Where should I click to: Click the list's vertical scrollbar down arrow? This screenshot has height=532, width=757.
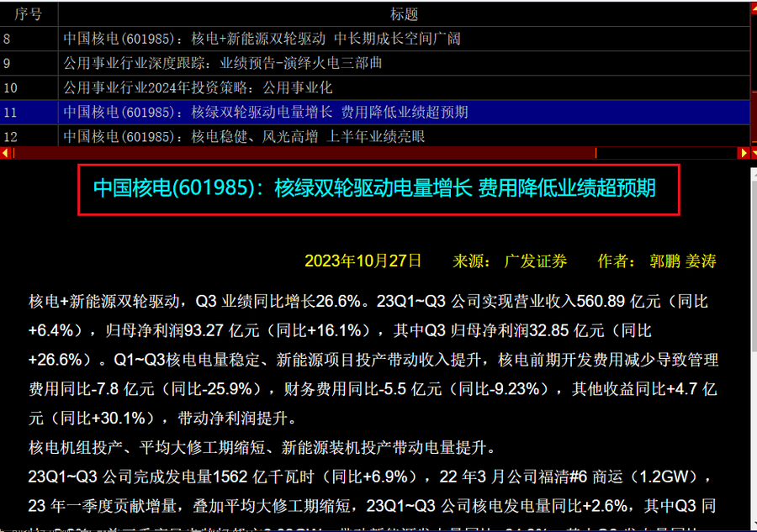point(753,153)
